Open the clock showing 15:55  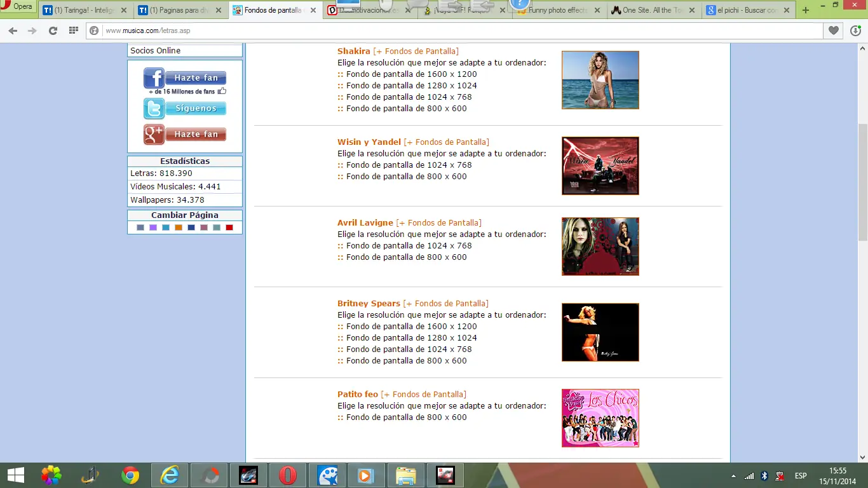pyautogui.click(x=838, y=475)
